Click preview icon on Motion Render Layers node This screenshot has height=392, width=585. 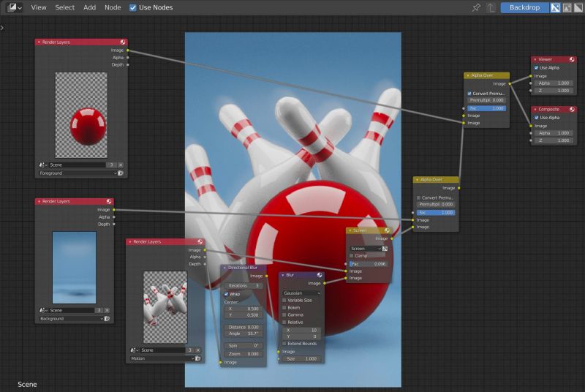pyautogui.click(x=200, y=242)
